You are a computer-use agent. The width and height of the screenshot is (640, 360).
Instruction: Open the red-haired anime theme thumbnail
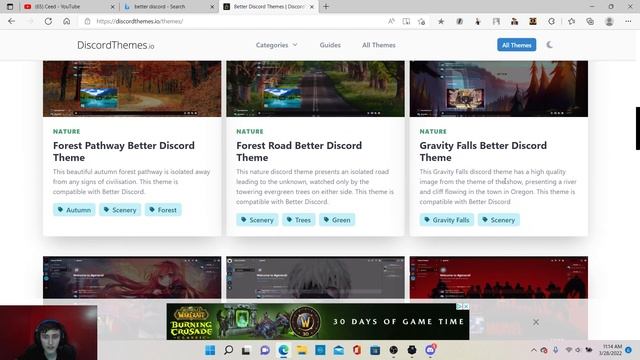coord(132,278)
